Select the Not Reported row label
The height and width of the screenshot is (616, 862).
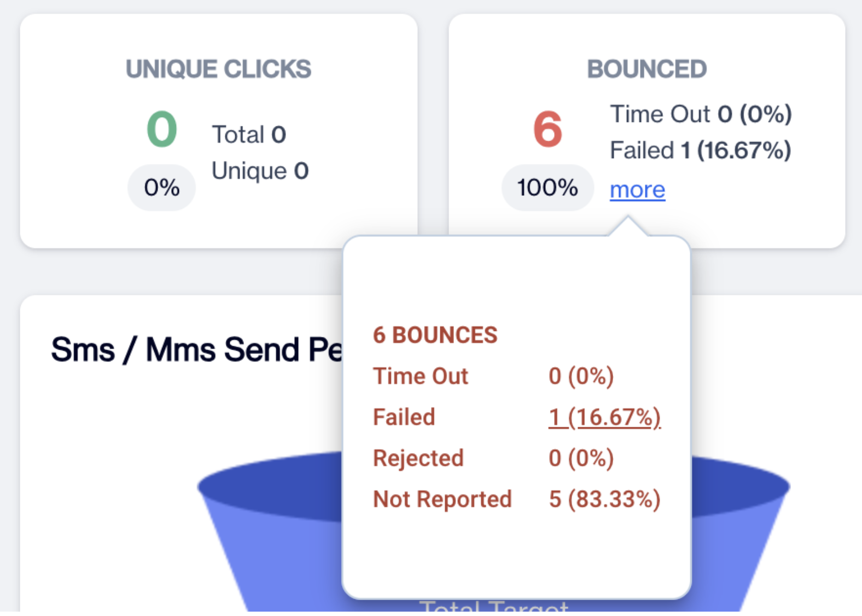442,499
